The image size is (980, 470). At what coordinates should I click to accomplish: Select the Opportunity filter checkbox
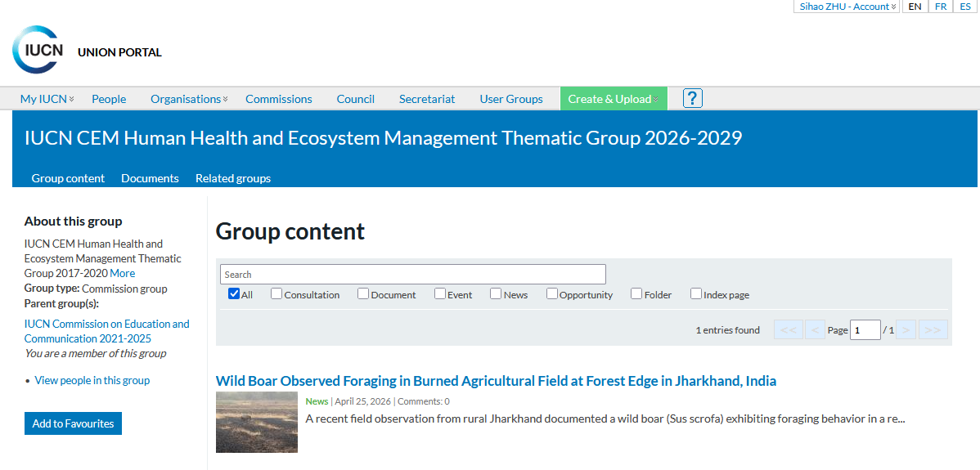coord(552,293)
